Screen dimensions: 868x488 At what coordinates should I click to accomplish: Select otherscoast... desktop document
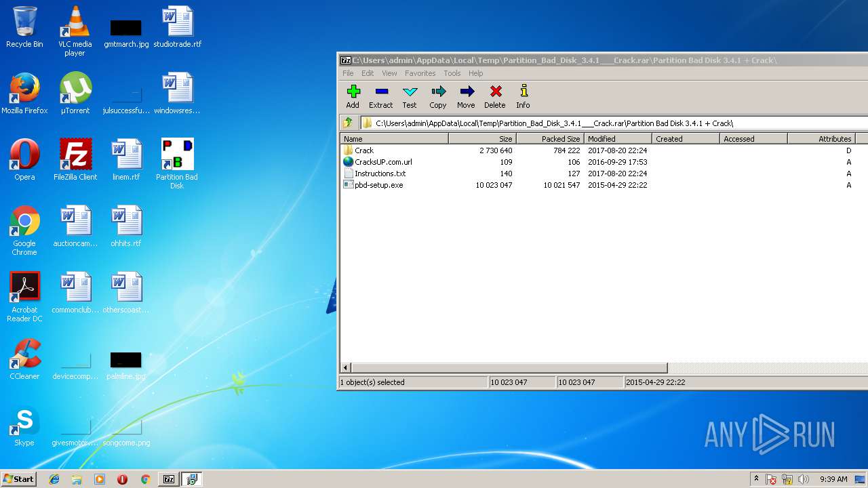click(x=126, y=293)
